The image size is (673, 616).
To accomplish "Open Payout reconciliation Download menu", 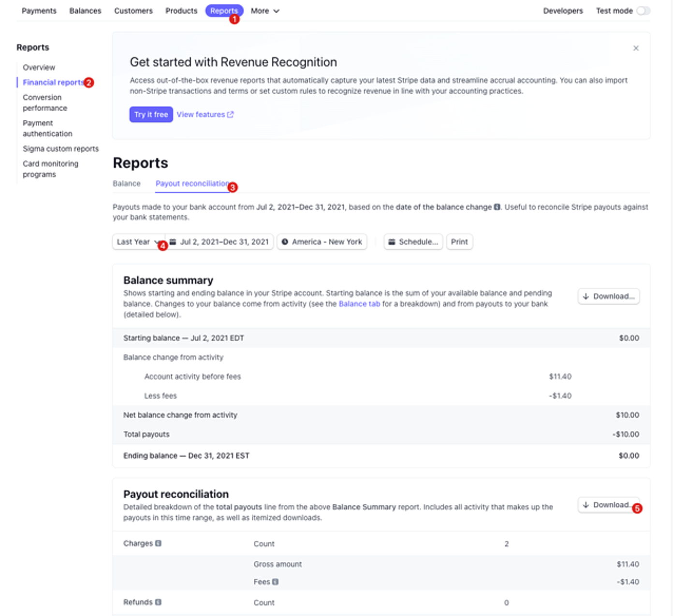I will coord(609,505).
